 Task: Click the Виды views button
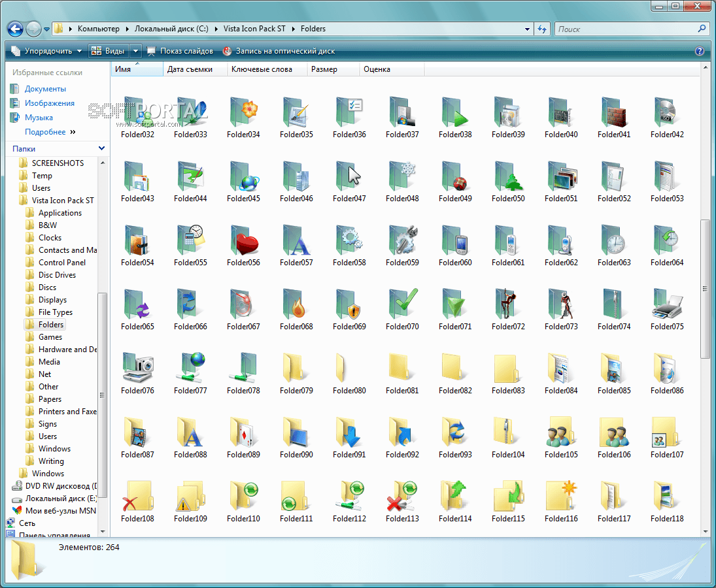point(109,51)
